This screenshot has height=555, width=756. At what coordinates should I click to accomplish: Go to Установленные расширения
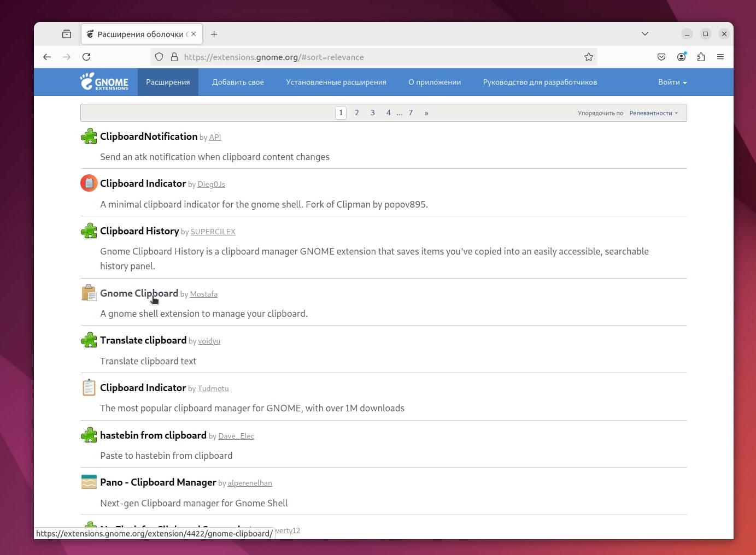click(336, 82)
